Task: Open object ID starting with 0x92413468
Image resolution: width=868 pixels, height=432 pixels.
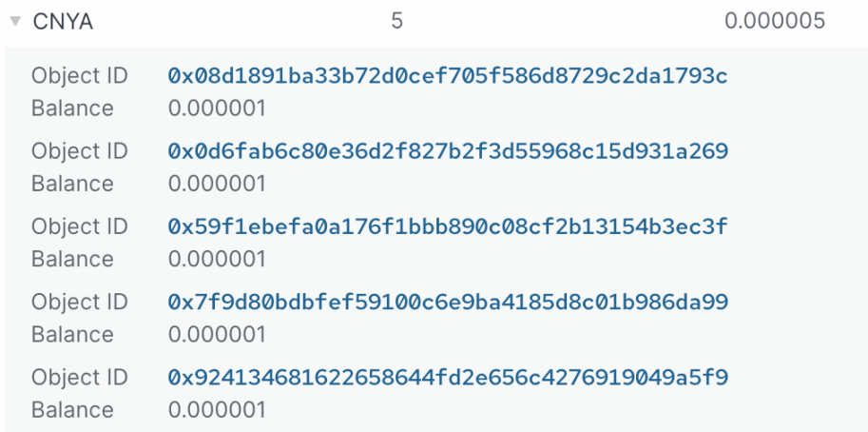Action: click(448, 377)
